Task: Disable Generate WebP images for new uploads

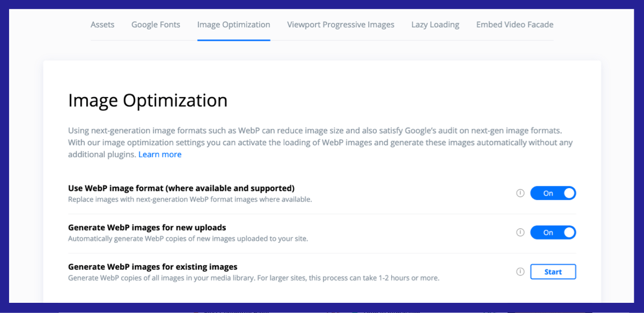Action: (x=553, y=233)
